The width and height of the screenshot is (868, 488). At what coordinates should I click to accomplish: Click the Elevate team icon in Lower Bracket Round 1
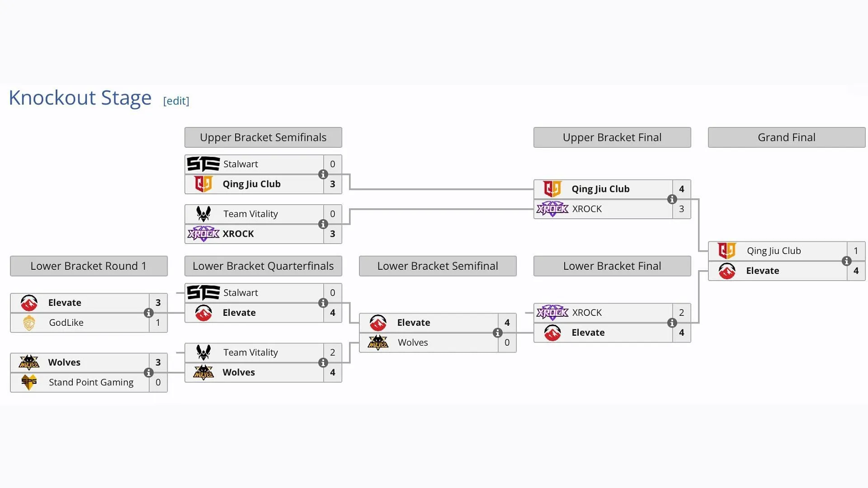[30, 302]
